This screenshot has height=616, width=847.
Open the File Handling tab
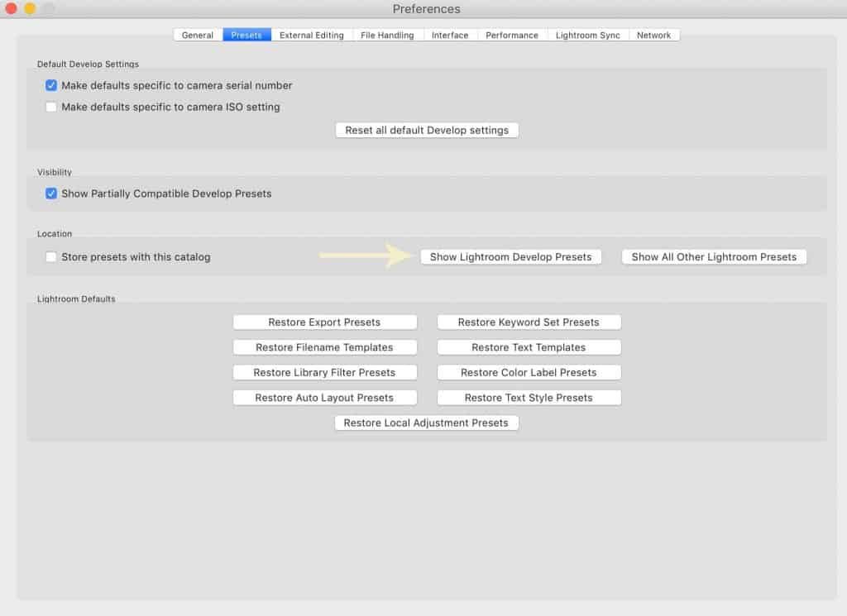pos(387,35)
